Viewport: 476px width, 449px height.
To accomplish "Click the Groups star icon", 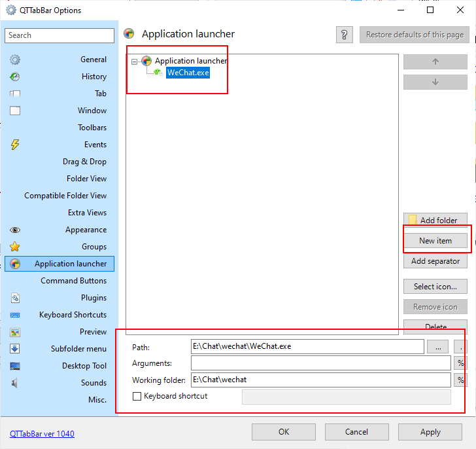I will click(15, 247).
